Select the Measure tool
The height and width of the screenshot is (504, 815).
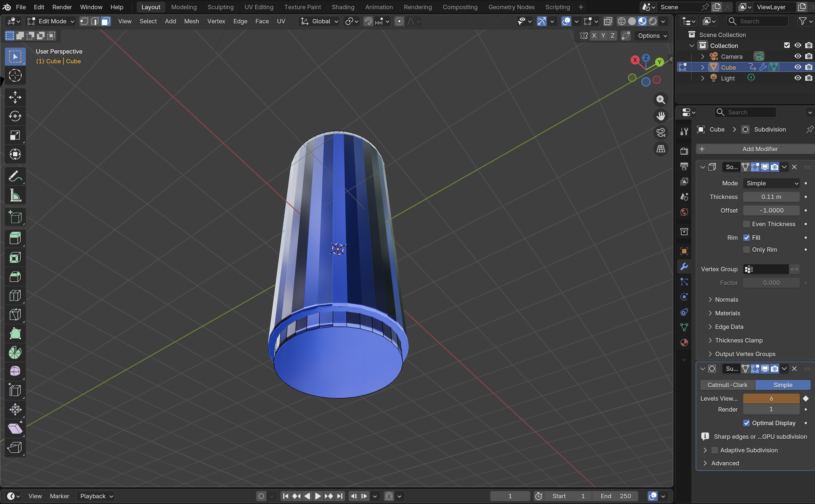click(x=15, y=195)
